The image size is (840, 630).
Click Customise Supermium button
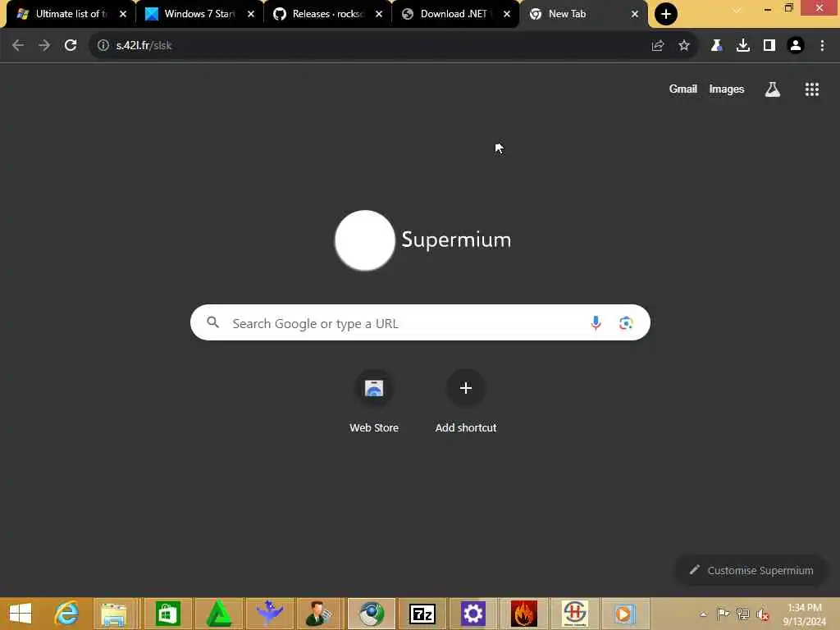(x=751, y=571)
